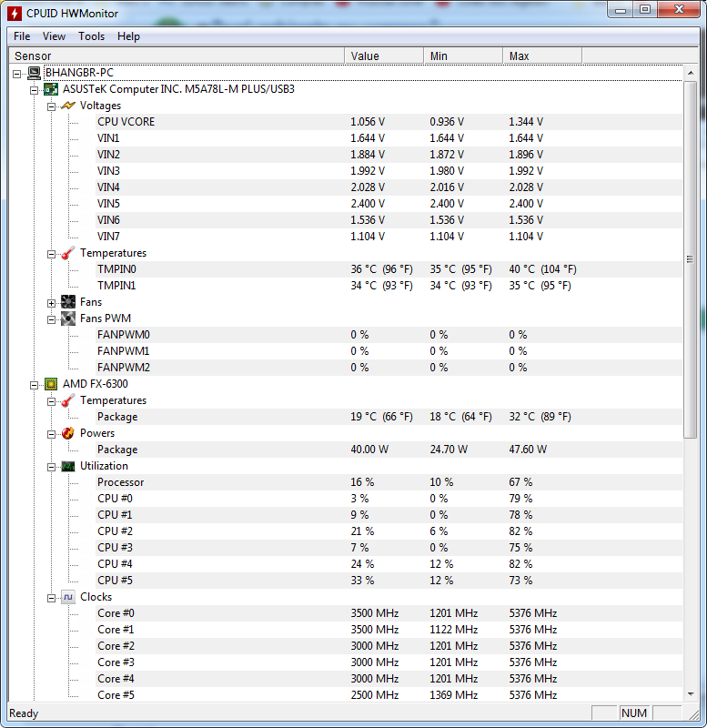Collapse the motherboard Temperatures section
This screenshot has height=728, width=707.
52,254
